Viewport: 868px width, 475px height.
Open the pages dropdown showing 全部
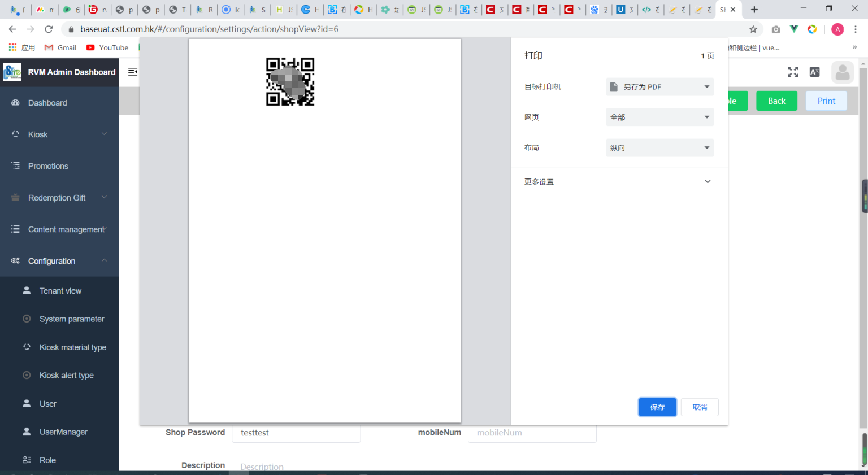click(x=660, y=117)
